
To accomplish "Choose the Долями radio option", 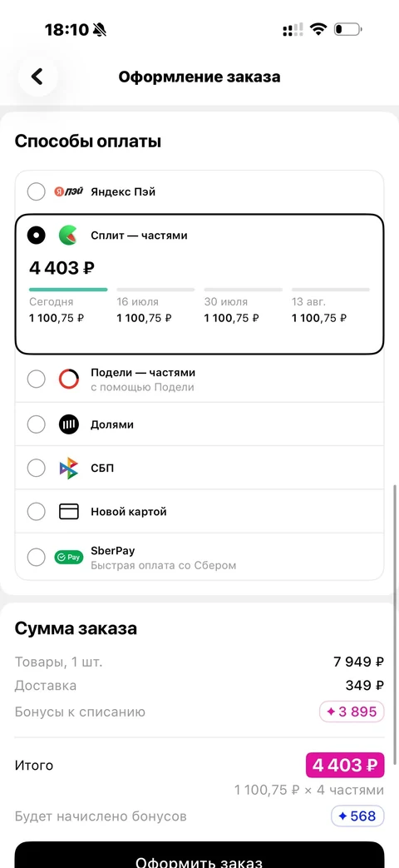I will pyautogui.click(x=37, y=424).
